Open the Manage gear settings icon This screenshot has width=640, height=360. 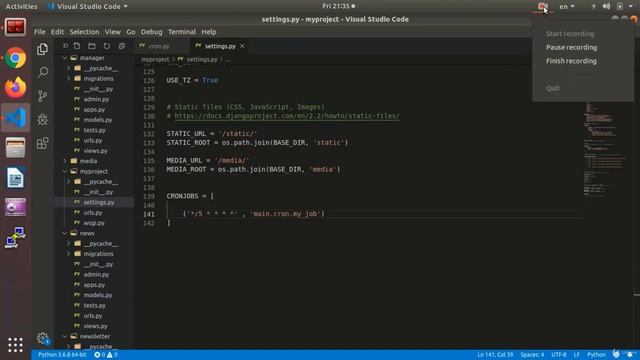42,338
